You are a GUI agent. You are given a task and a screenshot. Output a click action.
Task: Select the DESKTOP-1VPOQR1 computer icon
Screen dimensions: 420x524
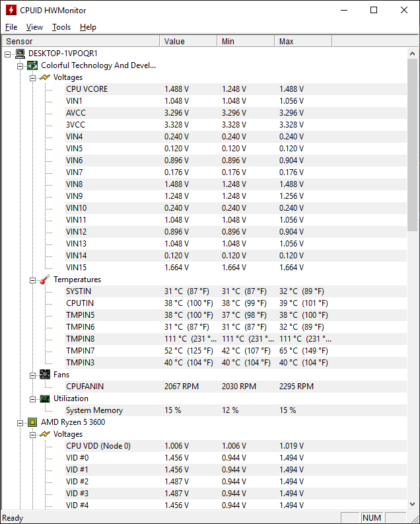20,54
